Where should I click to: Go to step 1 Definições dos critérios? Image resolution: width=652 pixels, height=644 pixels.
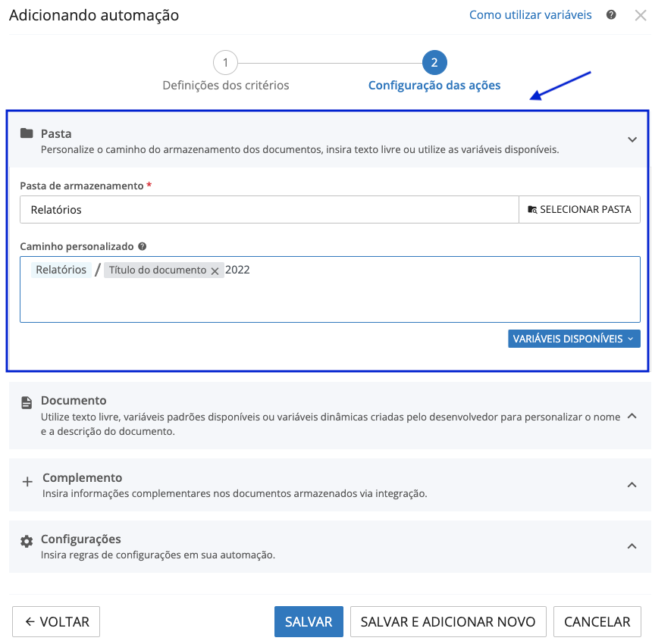pos(225,62)
